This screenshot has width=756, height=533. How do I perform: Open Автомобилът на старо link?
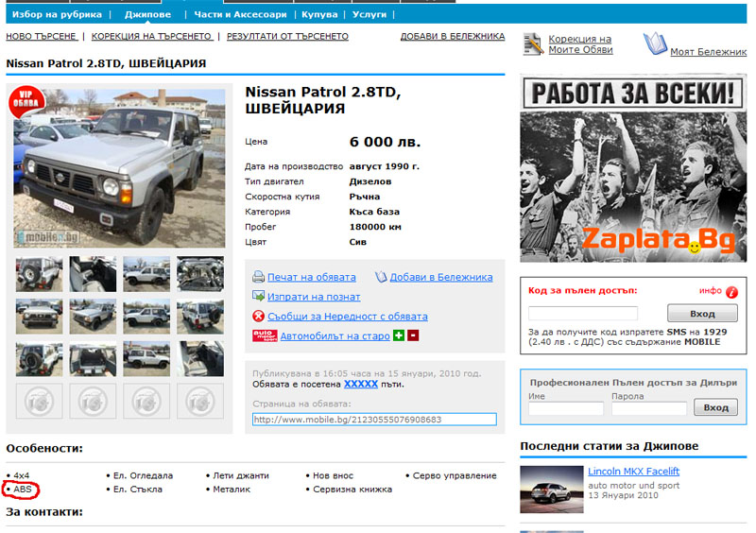[x=335, y=336]
